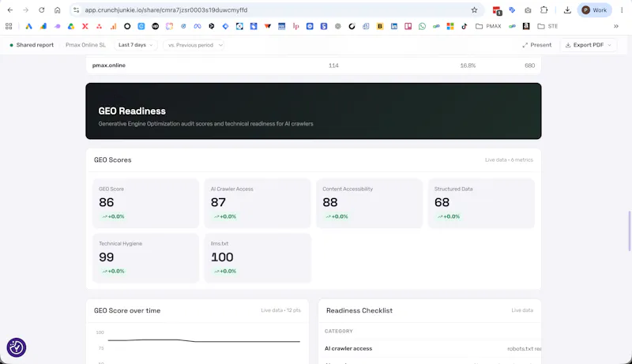This screenshot has width=632, height=364.
Task: Open the Chrome three-dot menu
Action: point(622,10)
